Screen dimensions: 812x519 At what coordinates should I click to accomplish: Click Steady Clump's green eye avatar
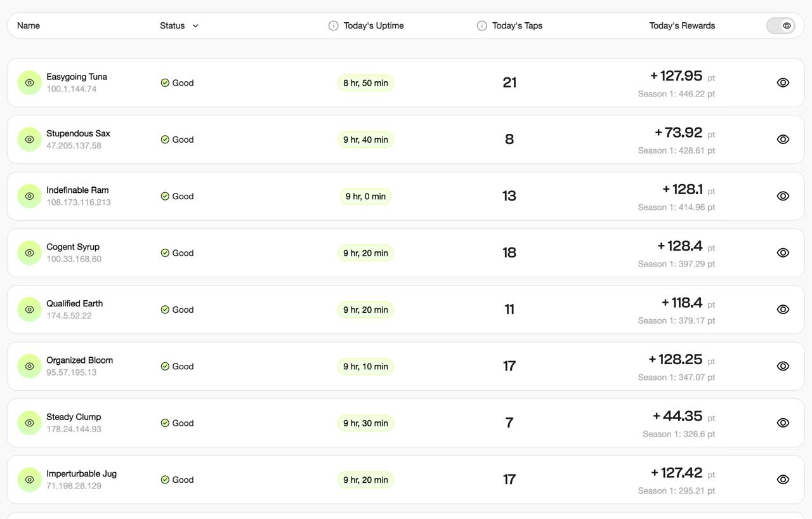(x=29, y=423)
